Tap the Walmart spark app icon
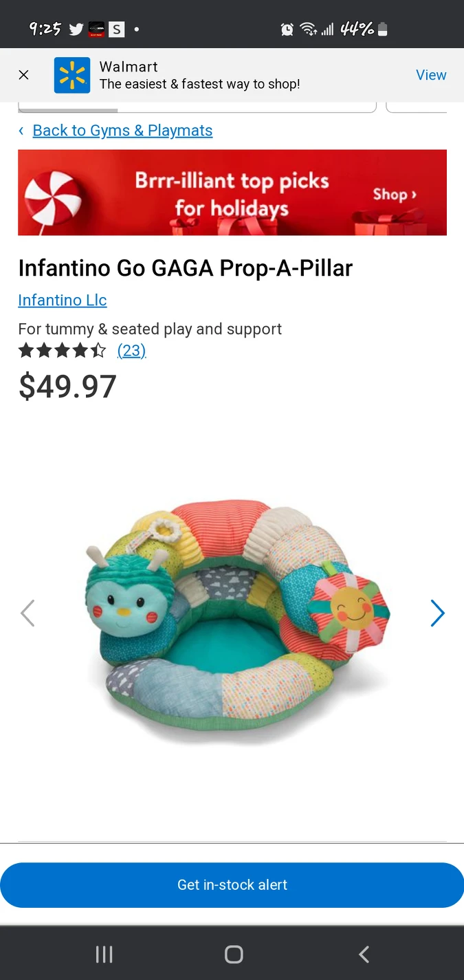 point(72,75)
